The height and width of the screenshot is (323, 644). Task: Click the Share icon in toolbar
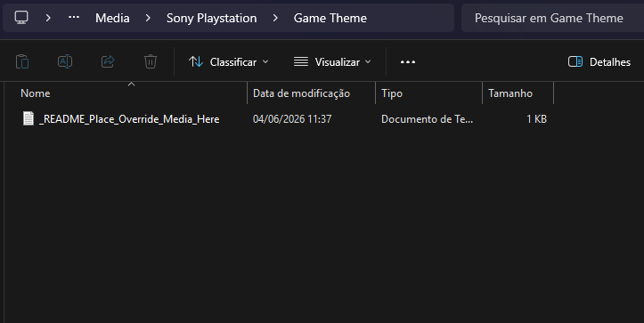[x=108, y=62]
